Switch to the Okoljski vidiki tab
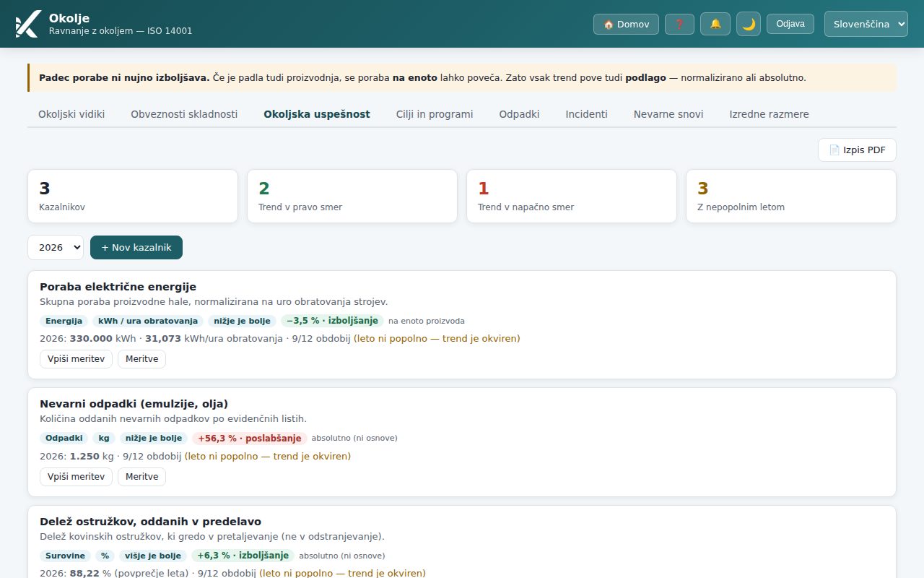This screenshot has height=578, width=924. click(71, 114)
